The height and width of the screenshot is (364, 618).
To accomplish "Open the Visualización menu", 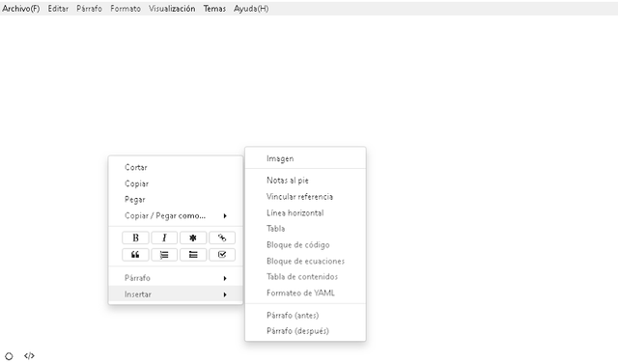I will [x=172, y=9].
